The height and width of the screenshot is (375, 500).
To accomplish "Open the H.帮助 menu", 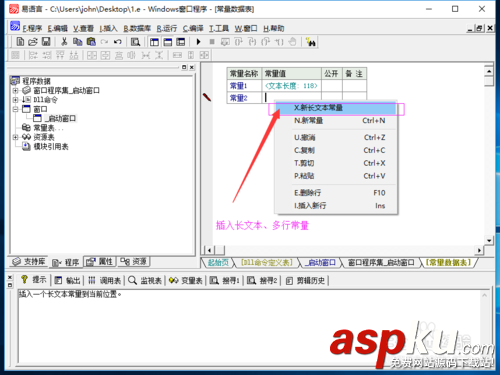I will tap(273, 28).
